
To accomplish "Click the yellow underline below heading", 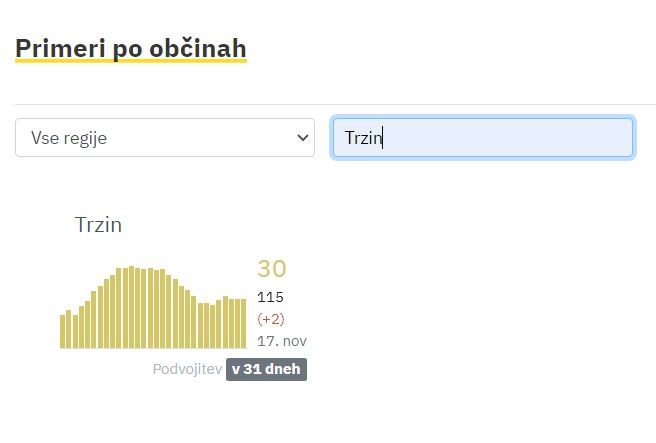I will pos(131,62).
